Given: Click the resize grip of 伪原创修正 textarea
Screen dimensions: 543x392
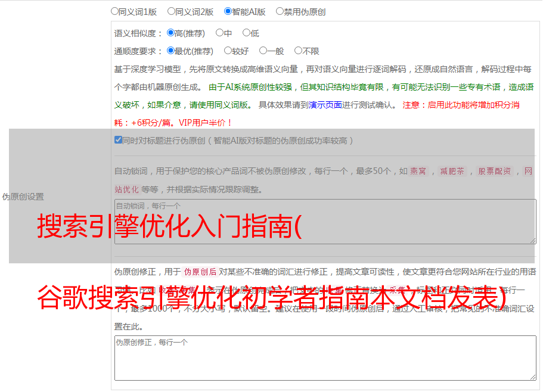Looking at the screenshot, I should coord(533,377).
